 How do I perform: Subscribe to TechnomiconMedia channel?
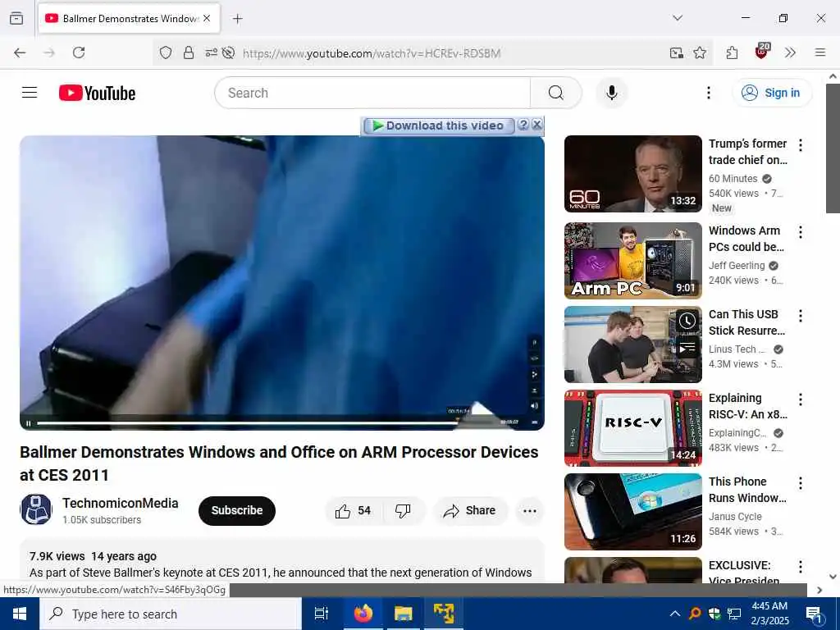click(x=237, y=510)
